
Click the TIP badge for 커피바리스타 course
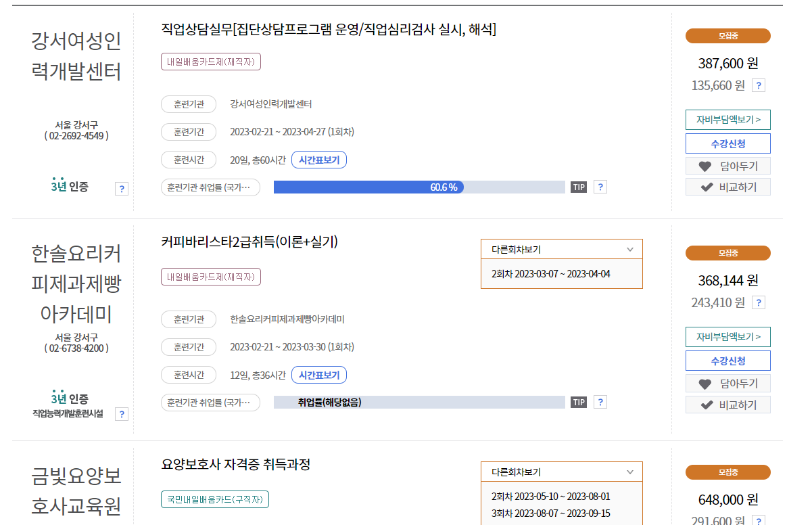tap(578, 401)
